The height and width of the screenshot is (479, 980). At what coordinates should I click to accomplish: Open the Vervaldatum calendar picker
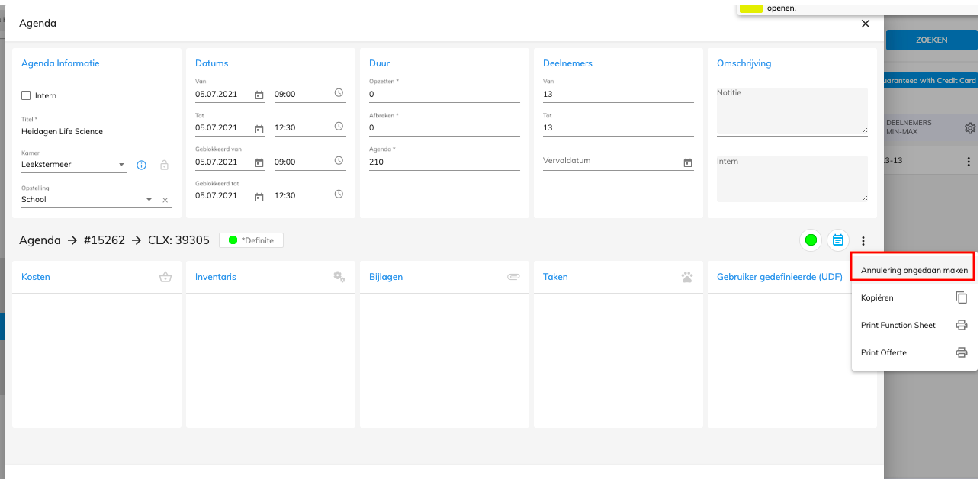click(688, 162)
